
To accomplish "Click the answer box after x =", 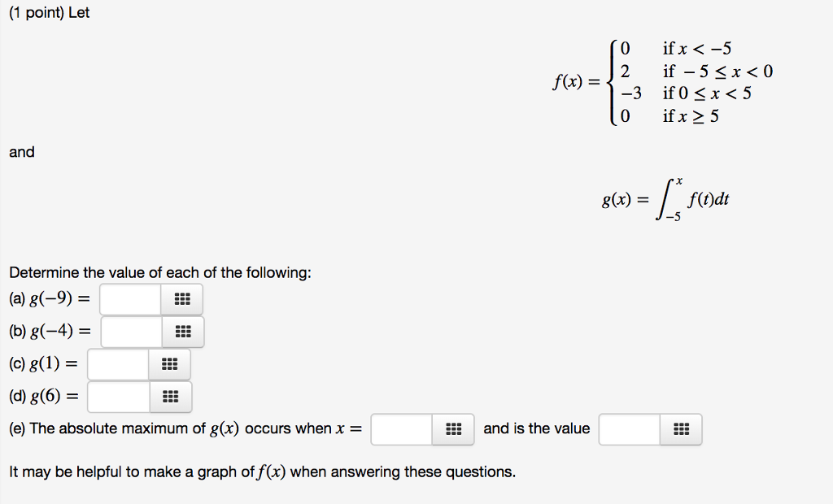I will pyautogui.click(x=403, y=429).
